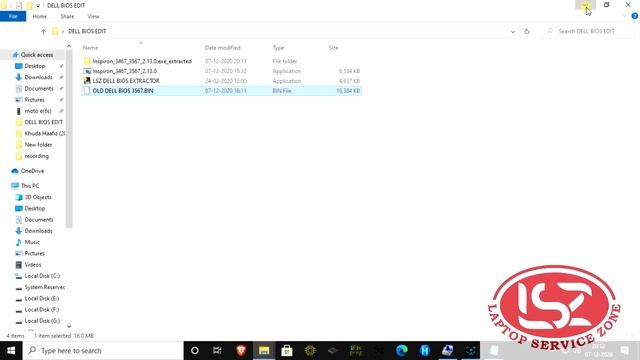
Task: Open Documents under Quick access
Action: 39,88
